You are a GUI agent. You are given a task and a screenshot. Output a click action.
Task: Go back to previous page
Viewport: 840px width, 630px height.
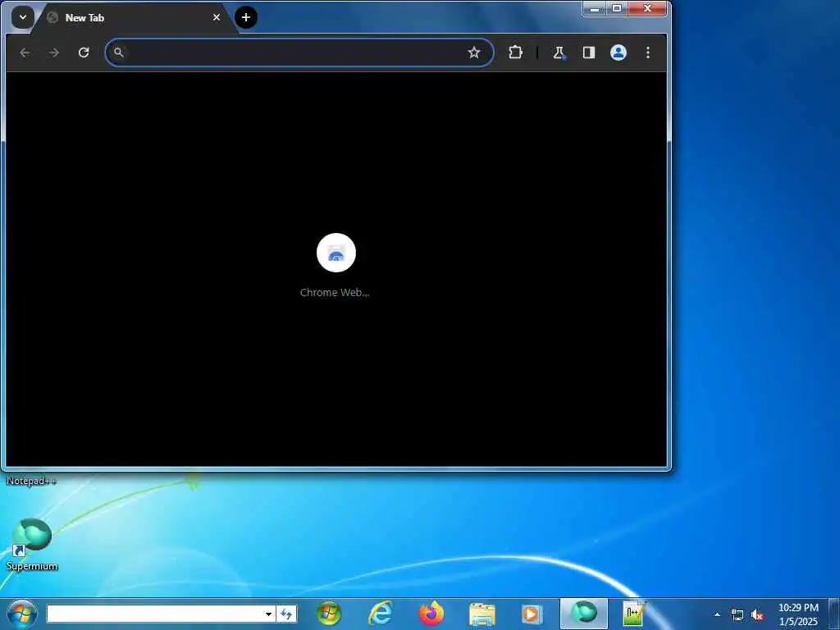click(x=25, y=52)
